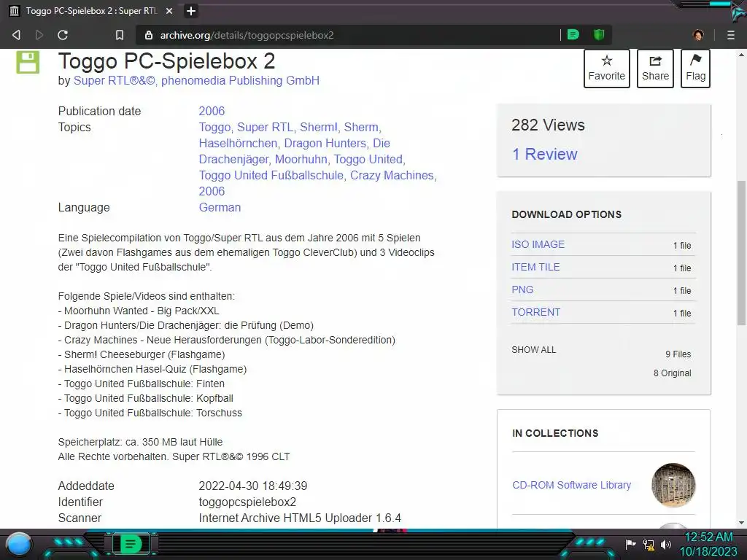Select the Toggo PC-Spielebox 2 browser tab
The height and width of the screenshot is (560, 747).
90,11
